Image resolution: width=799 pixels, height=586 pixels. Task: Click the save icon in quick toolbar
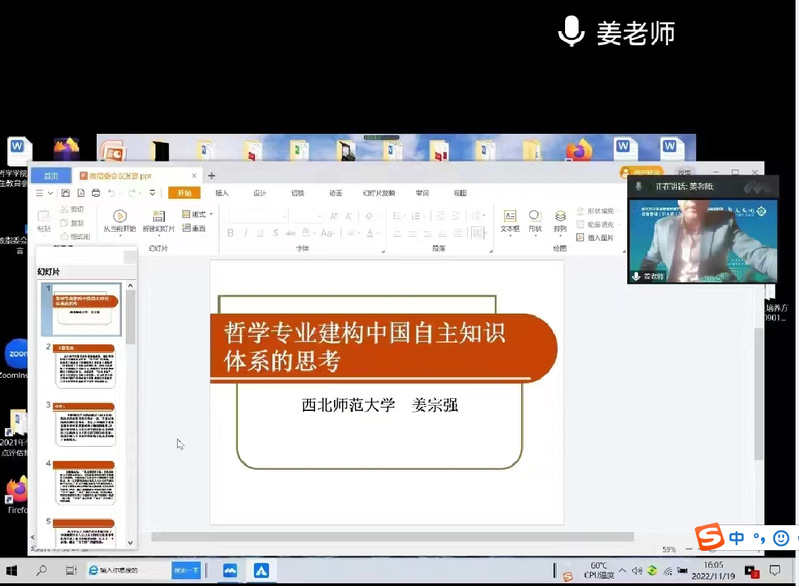(66, 193)
